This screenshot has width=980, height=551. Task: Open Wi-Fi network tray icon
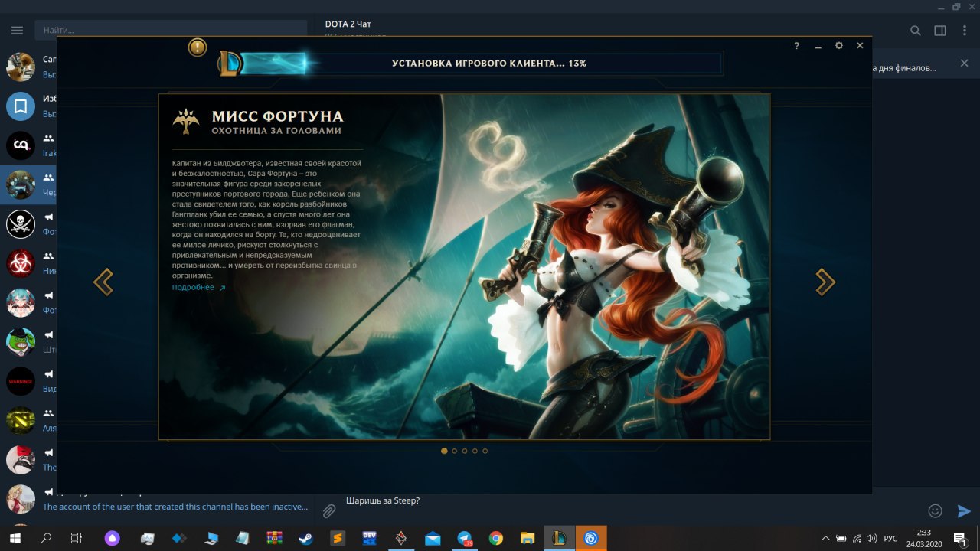857,538
